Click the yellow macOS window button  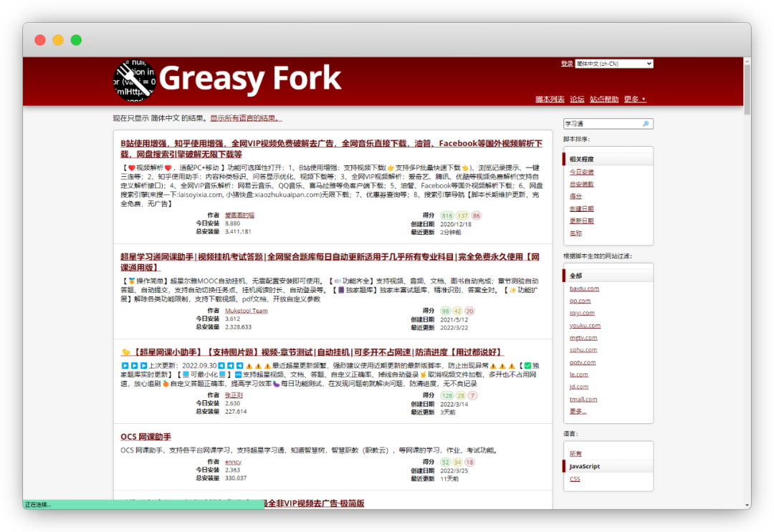(58, 40)
